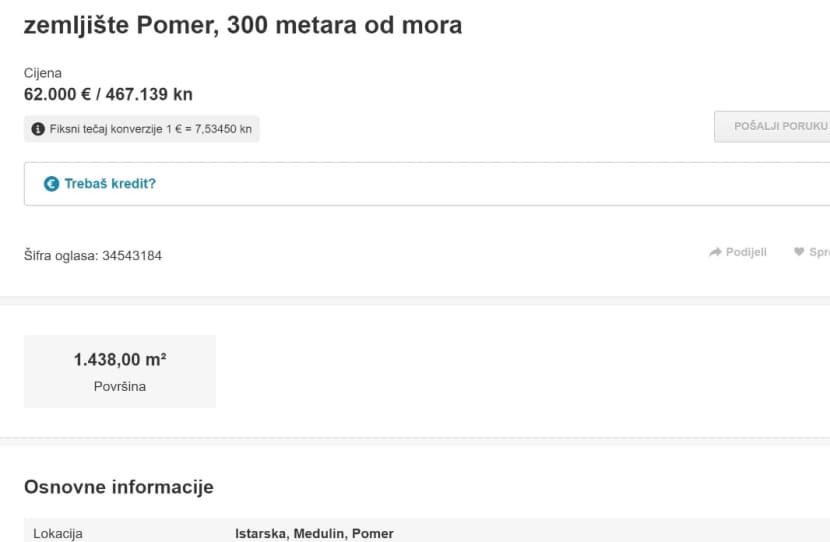Click the Osnovne informacije heading

[119, 487]
